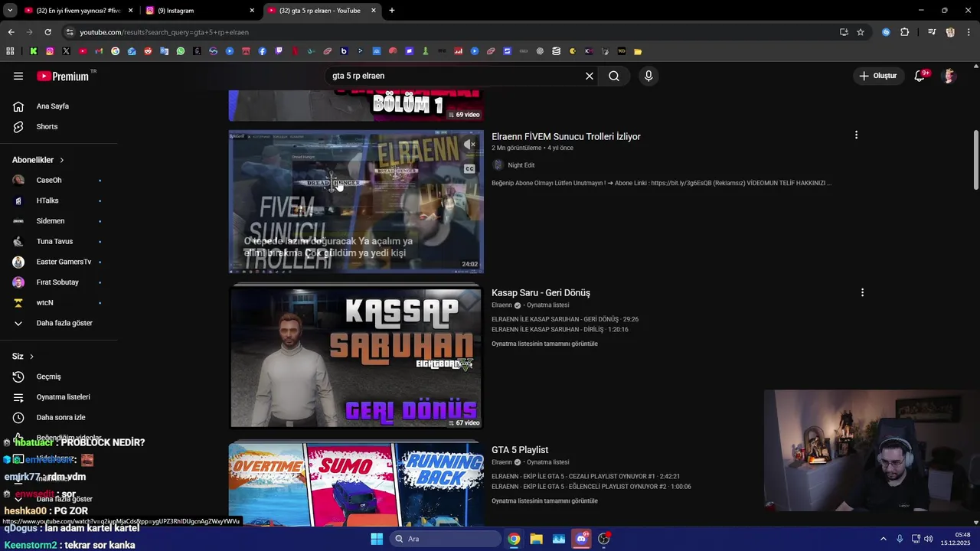Open the Reddit bookmark icon
Image resolution: width=980 pixels, height=551 pixels.
(148, 51)
